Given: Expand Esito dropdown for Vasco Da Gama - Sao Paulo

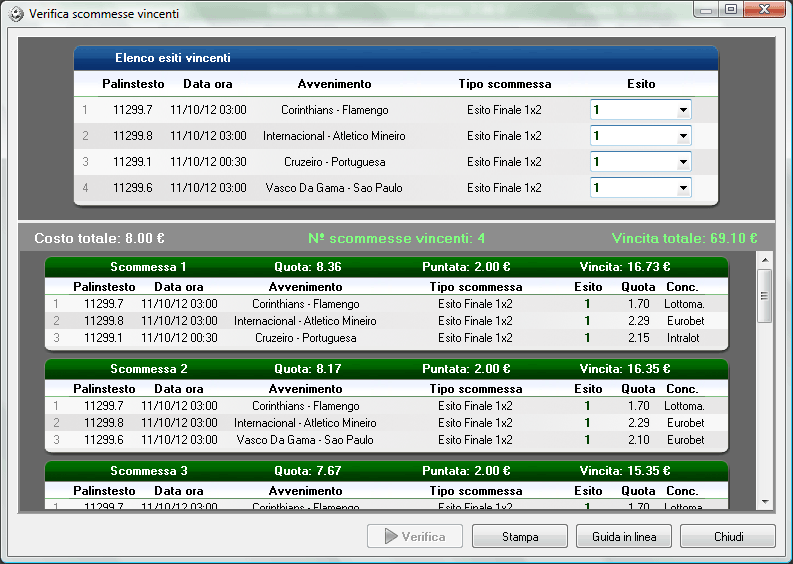Looking at the screenshot, I should 683,187.
